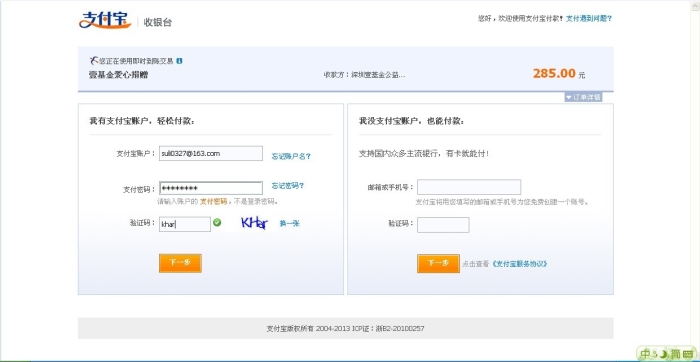Focus the 支付密码 password field
The width and height of the screenshot is (700, 362).
pyautogui.click(x=211, y=188)
